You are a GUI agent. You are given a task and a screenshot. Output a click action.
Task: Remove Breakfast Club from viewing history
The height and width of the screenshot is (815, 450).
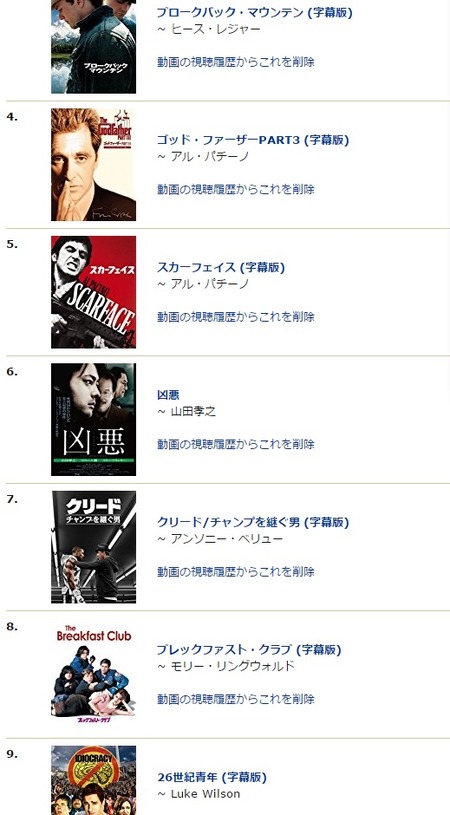click(236, 699)
